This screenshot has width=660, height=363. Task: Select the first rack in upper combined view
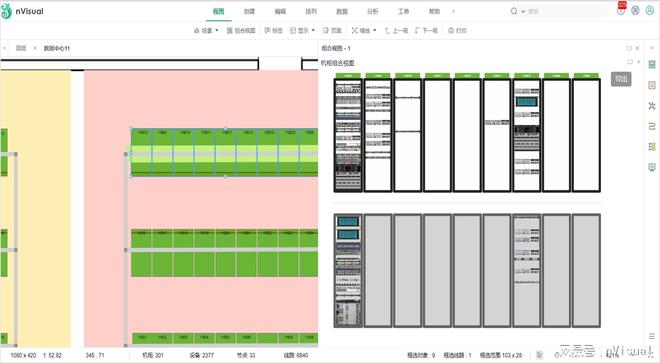pos(348,135)
